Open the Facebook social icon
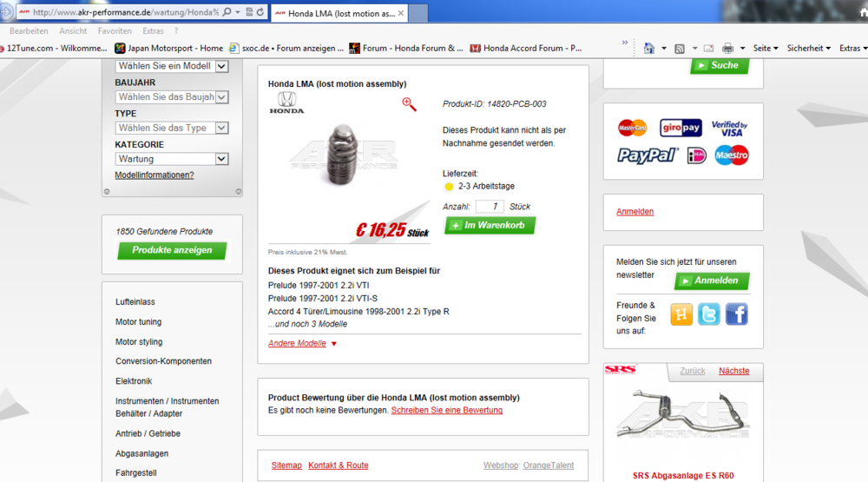 pos(737,314)
